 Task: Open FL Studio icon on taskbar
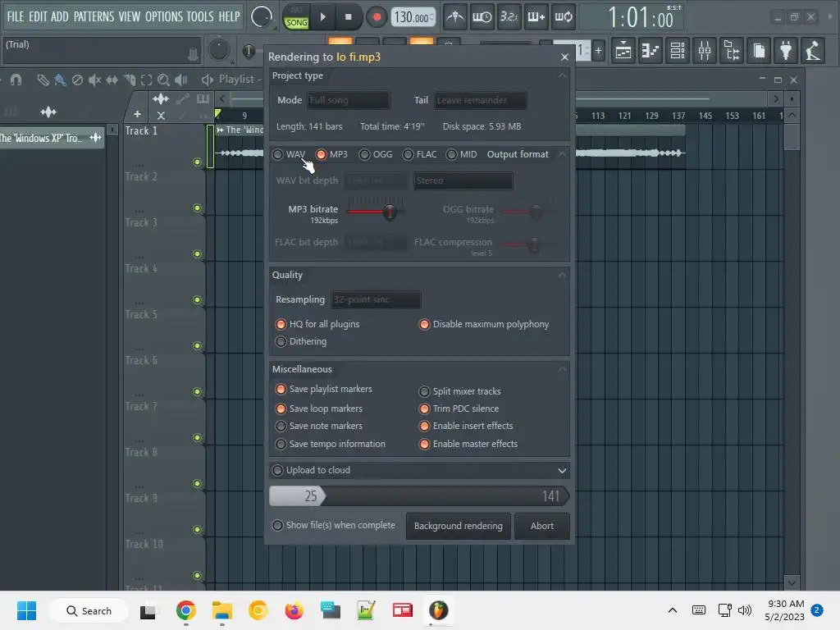click(x=438, y=610)
